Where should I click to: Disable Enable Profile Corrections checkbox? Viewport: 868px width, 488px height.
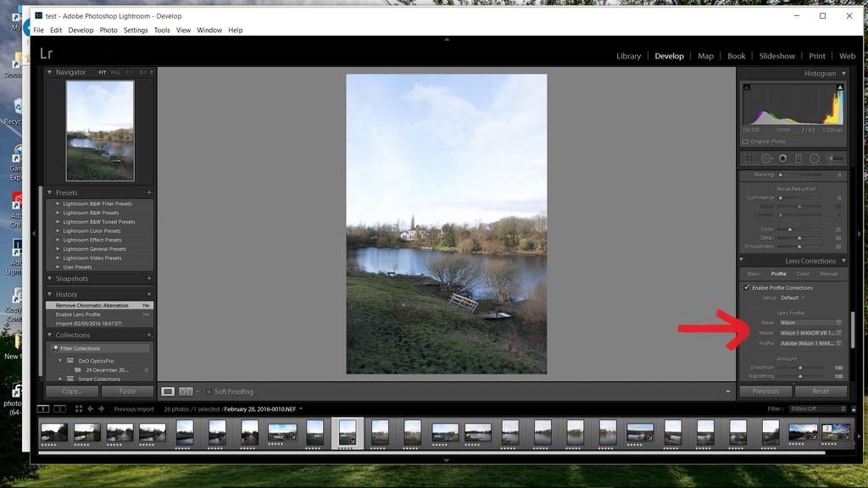pos(746,288)
